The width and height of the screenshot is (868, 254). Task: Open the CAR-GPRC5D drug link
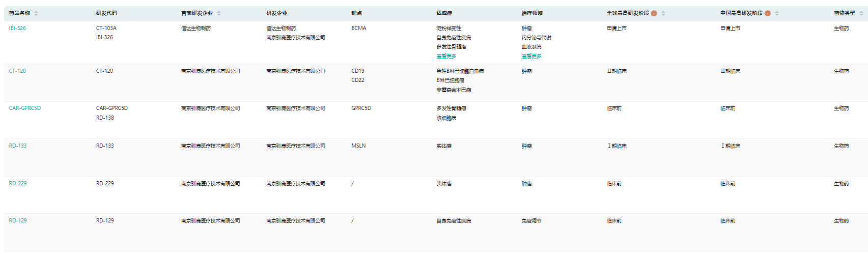[25, 108]
